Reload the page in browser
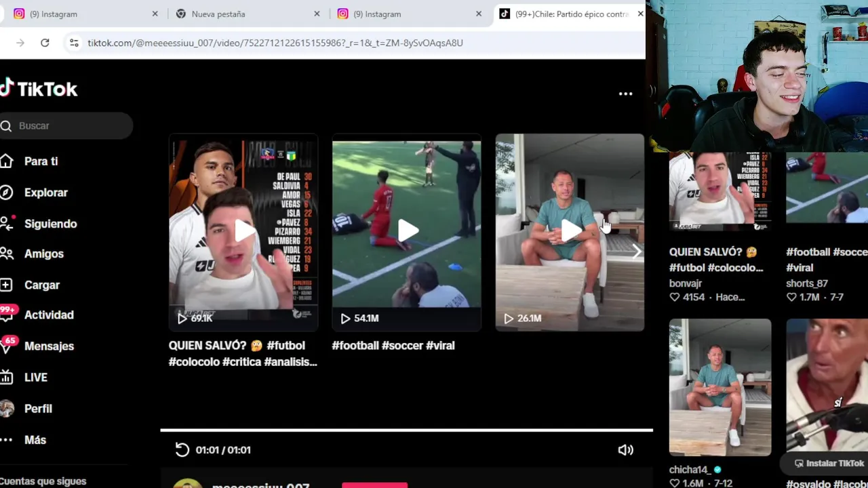Viewport: 868px width, 488px height. (x=45, y=43)
